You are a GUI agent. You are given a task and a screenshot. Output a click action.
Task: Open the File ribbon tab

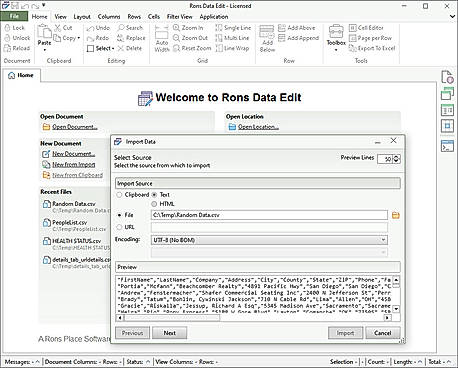click(14, 16)
